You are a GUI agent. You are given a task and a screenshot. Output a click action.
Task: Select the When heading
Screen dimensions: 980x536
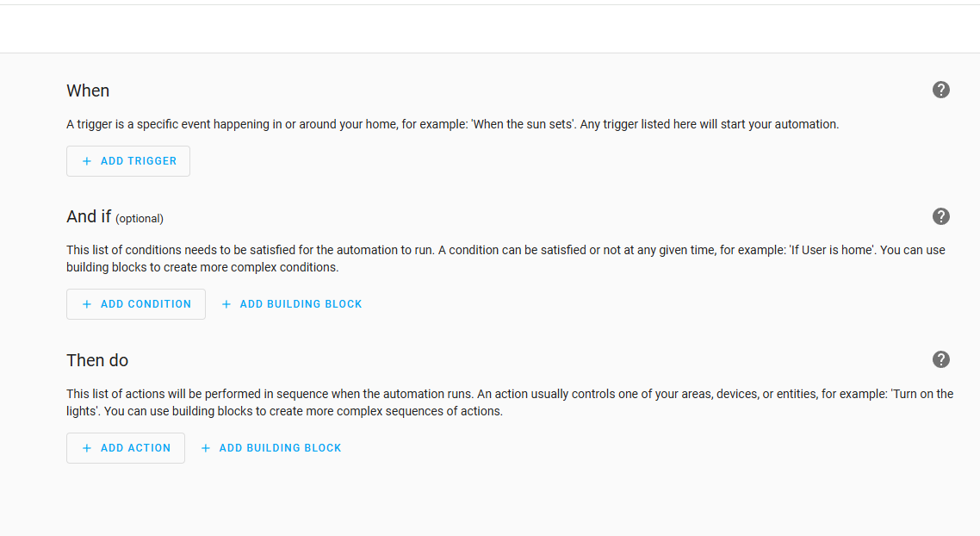88,90
